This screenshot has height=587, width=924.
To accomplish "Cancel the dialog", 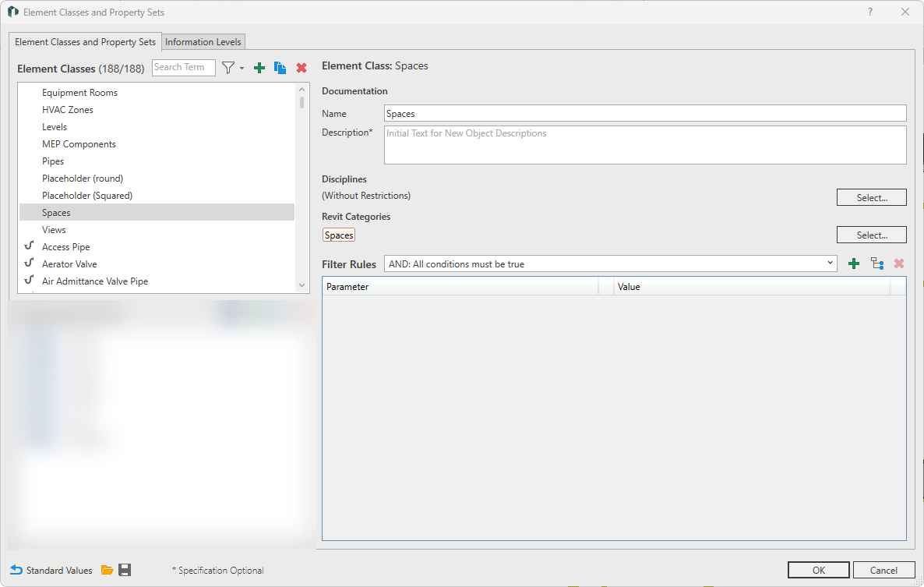I will [883, 570].
